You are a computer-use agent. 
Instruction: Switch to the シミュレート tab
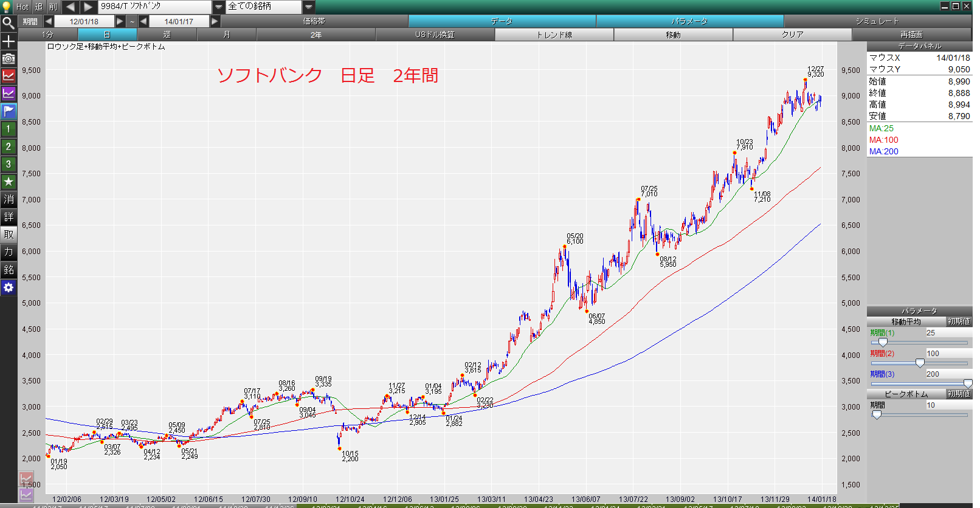878,21
